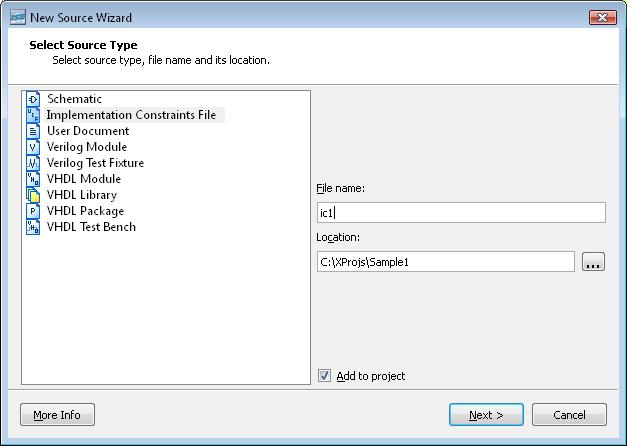Viewport: 627px width, 446px height.
Task: Uncheck the Add to project checkbox
Action: (x=324, y=376)
